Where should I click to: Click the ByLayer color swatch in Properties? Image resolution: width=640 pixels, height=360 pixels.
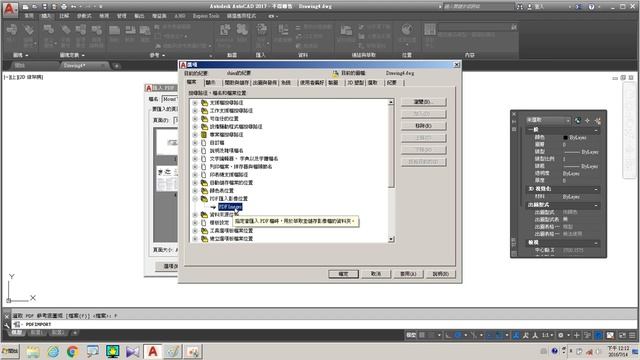click(565, 138)
